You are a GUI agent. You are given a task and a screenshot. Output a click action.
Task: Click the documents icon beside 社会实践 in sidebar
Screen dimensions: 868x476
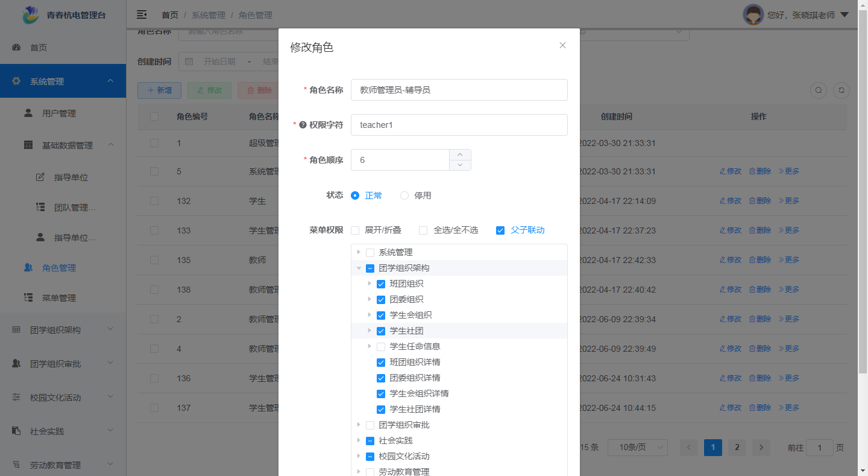click(16, 431)
